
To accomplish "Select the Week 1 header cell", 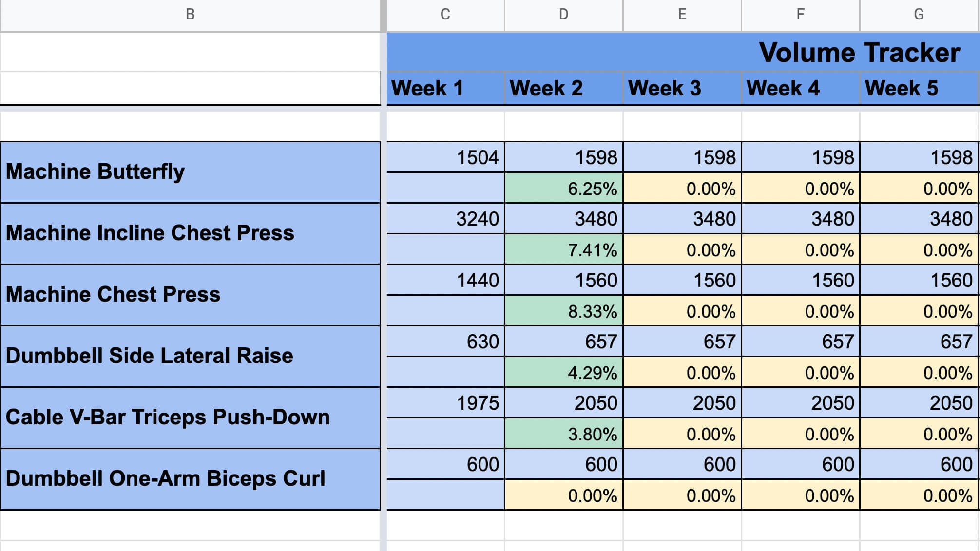I will 445,88.
